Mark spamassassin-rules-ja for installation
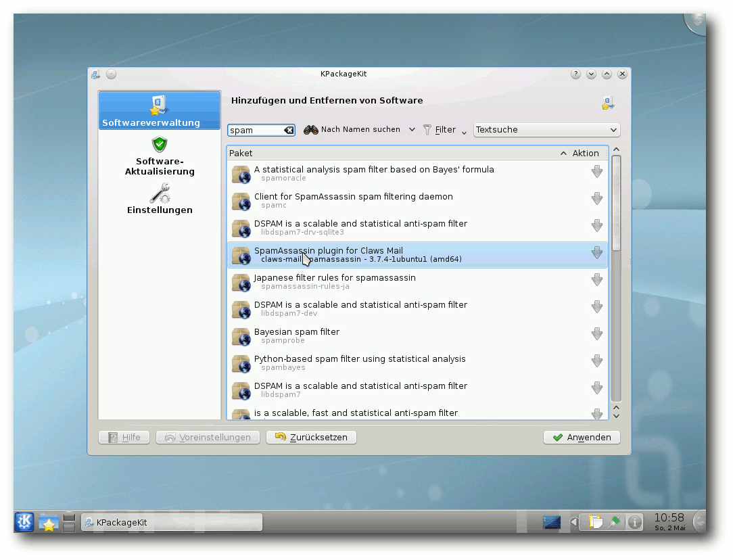The image size is (733, 560). pyautogui.click(x=596, y=279)
